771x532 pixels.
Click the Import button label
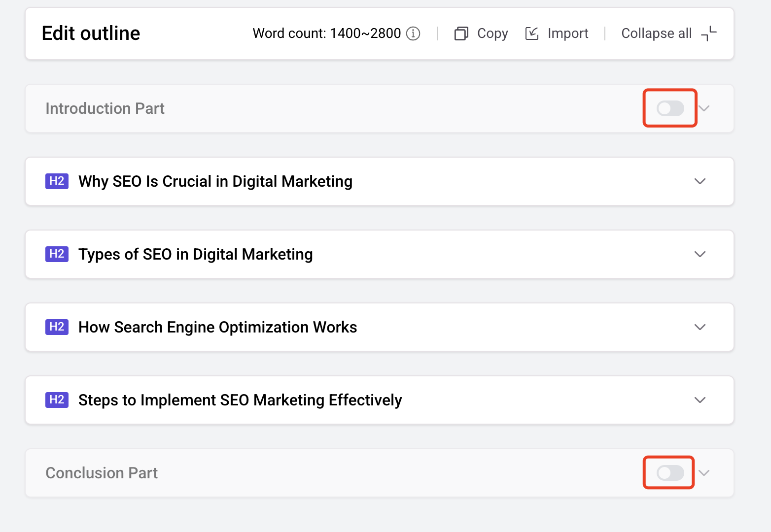point(568,33)
